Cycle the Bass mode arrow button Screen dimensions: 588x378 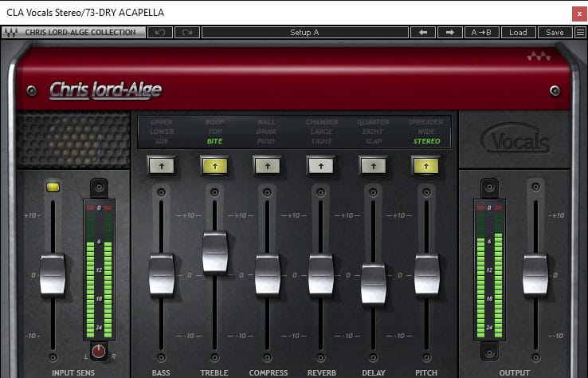[160, 165]
